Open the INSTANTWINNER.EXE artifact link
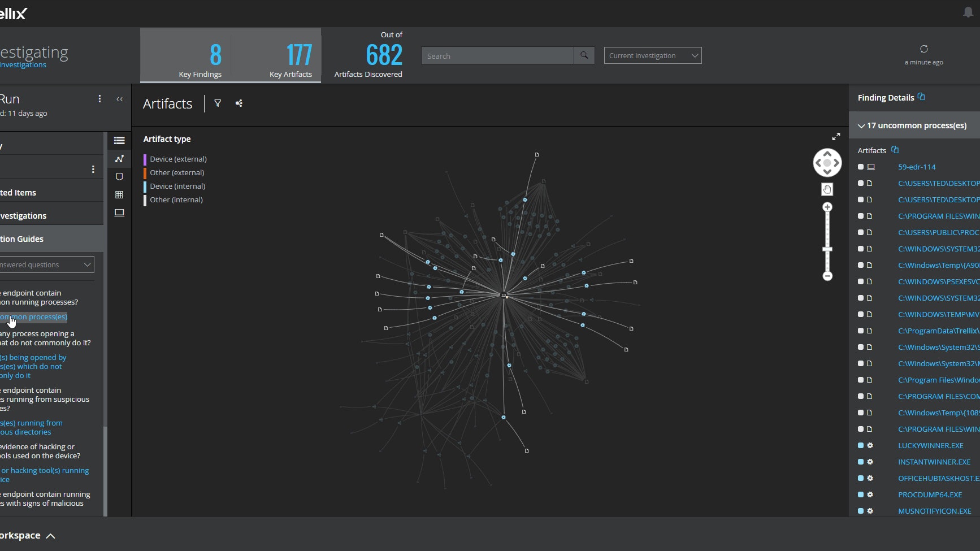This screenshot has height=551, width=980. [934, 462]
